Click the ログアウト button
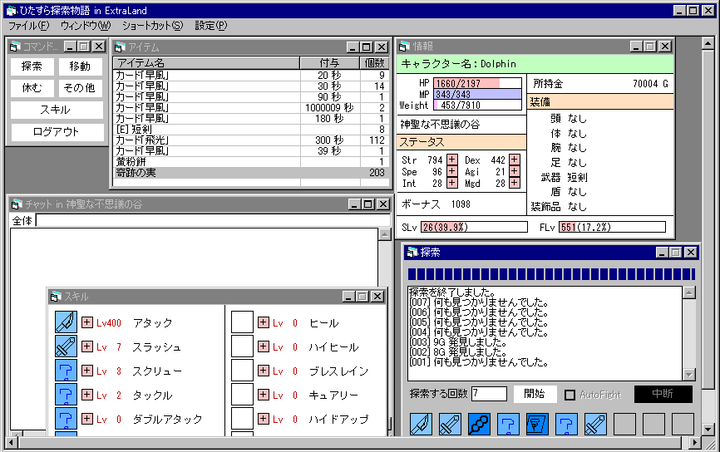The image size is (720, 452). coord(56,132)
